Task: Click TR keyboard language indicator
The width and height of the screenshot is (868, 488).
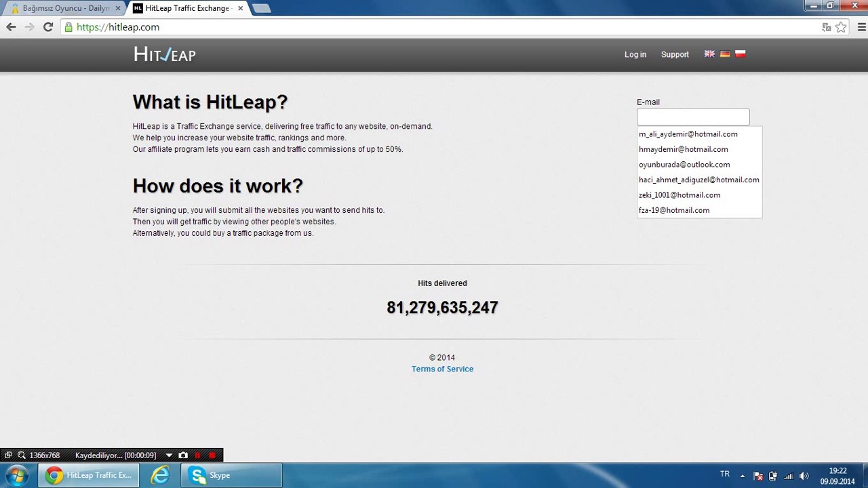Action: (x=725, y=474)
